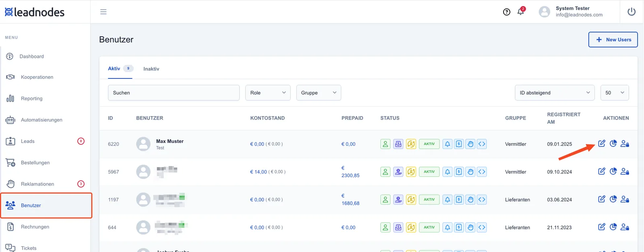Toggle AKTIV status badge in row 5967

click(429, 171)
